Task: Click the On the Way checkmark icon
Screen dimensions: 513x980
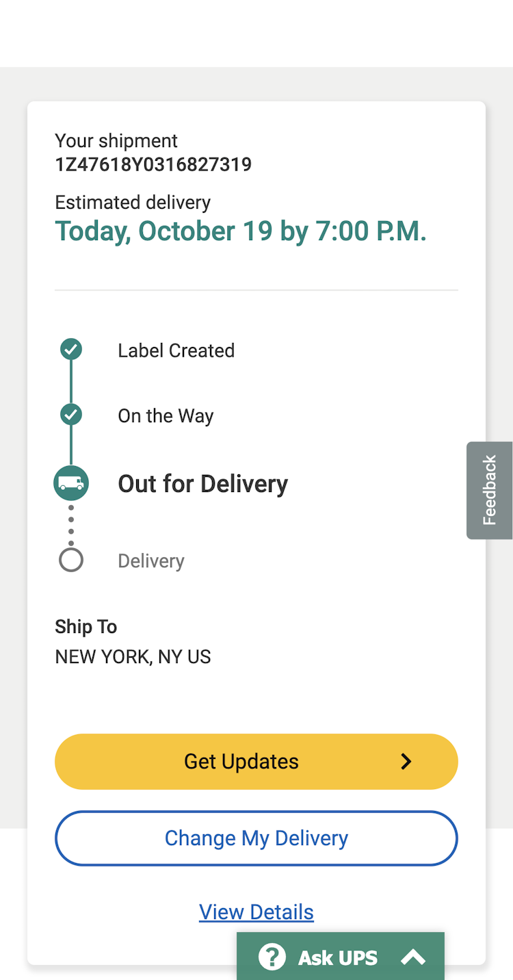Action: [x=71, y=415]
